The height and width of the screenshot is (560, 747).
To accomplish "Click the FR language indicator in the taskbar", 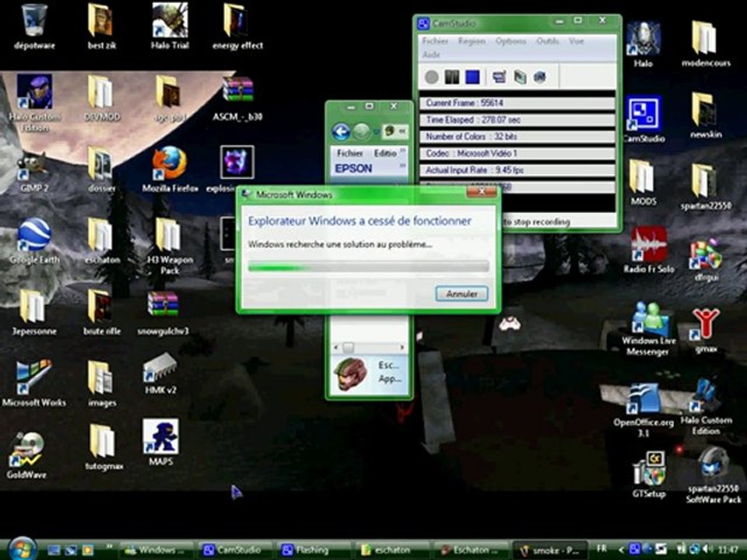I will click(x=601, y=548).
